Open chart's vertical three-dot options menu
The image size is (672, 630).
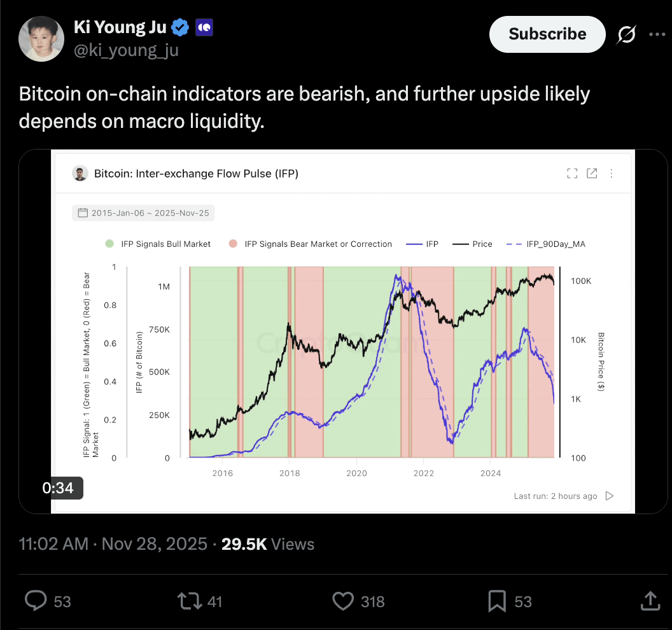click(x=612, y=173)
